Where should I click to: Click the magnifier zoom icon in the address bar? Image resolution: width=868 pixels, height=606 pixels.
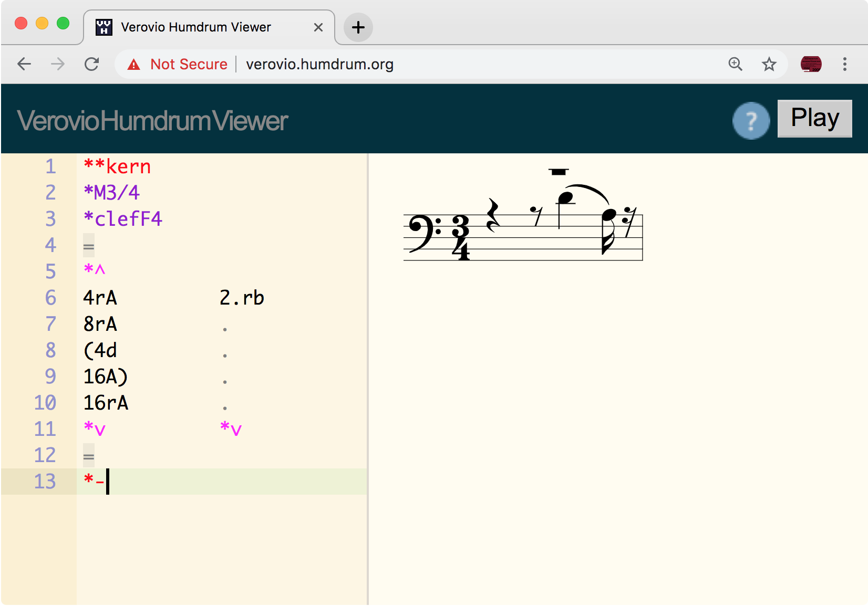point(736,64)
